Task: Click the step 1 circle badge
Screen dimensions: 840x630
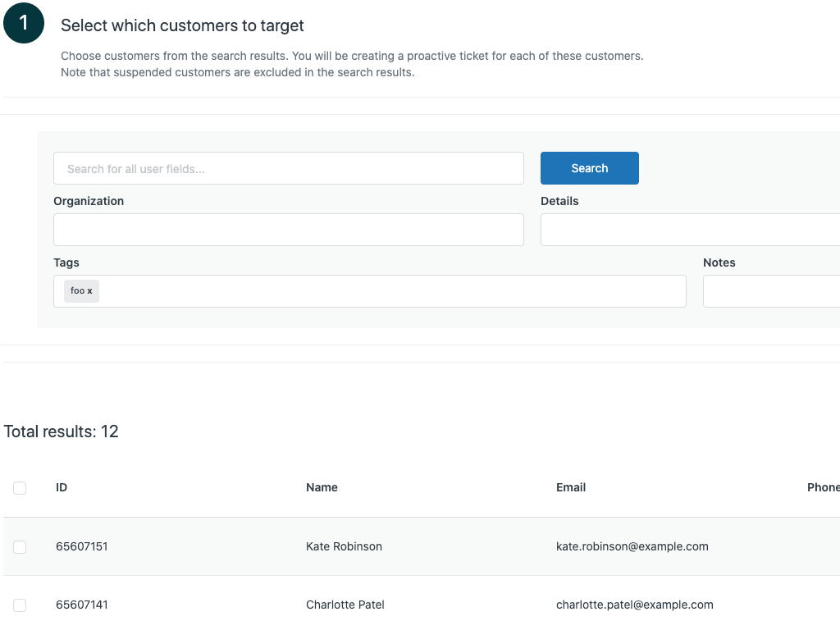Action: tap(24, 24)
